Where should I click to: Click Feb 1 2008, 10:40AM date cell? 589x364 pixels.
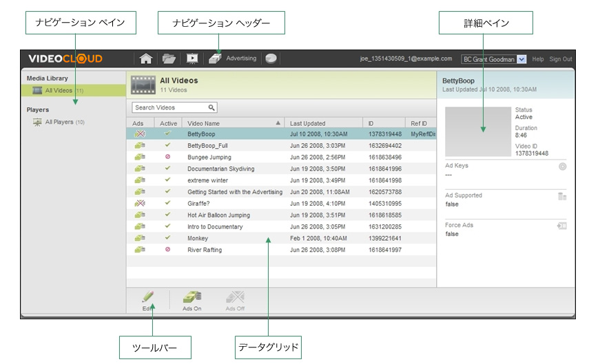[318, 238]
